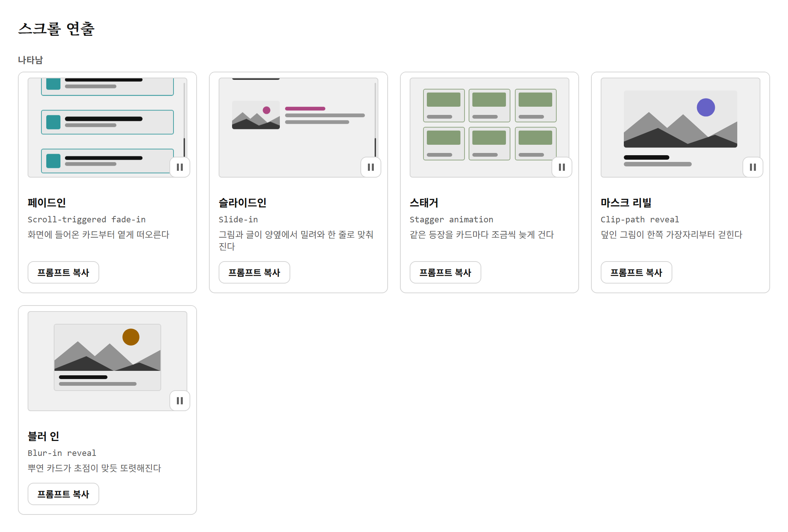Copy prompt for the 슬라이드인 card
The image size is (788, 532).
(254, 272)
